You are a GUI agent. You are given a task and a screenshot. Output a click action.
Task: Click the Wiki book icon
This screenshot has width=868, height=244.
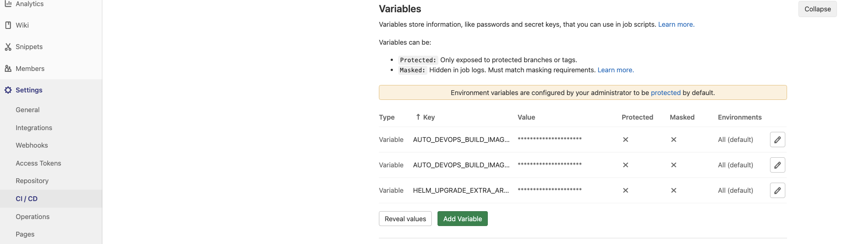click(8, 25)
